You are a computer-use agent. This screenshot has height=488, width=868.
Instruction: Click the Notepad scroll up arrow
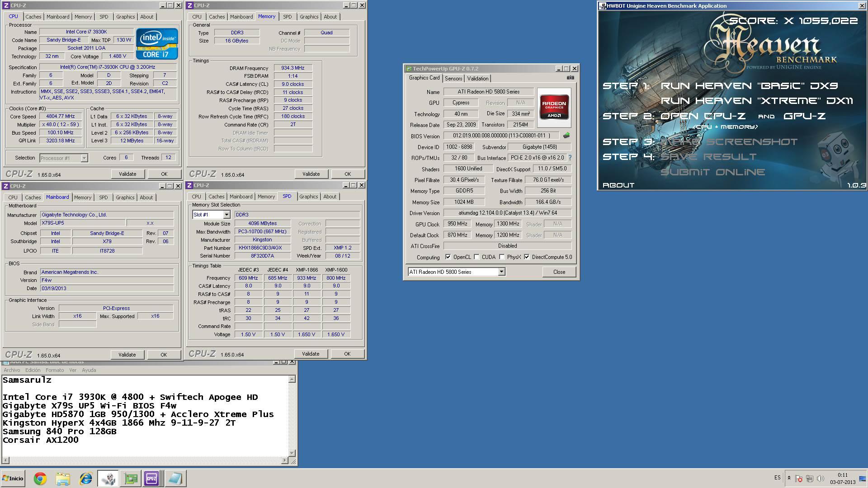(x=292, y=379)
